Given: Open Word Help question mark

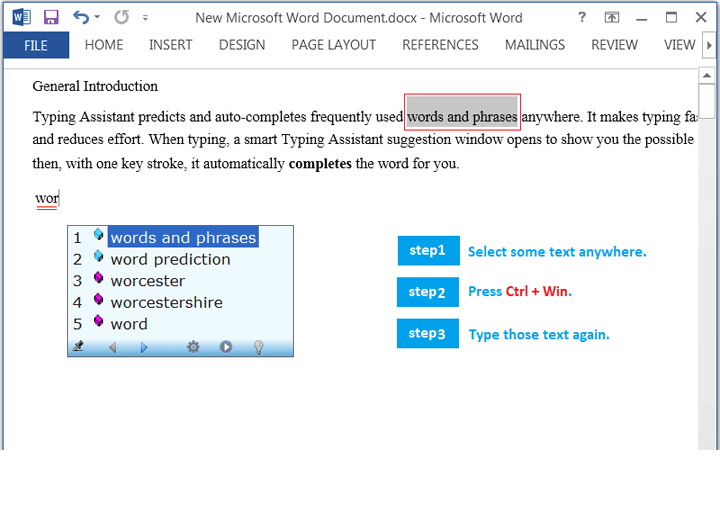Looking at the screenshot, I should pos(582,17).
